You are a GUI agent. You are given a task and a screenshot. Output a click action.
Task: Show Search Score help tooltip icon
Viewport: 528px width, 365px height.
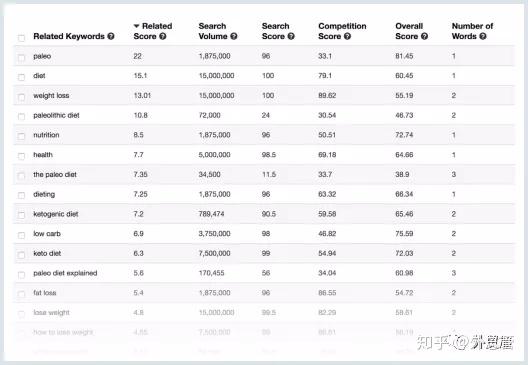coord(291,36)
